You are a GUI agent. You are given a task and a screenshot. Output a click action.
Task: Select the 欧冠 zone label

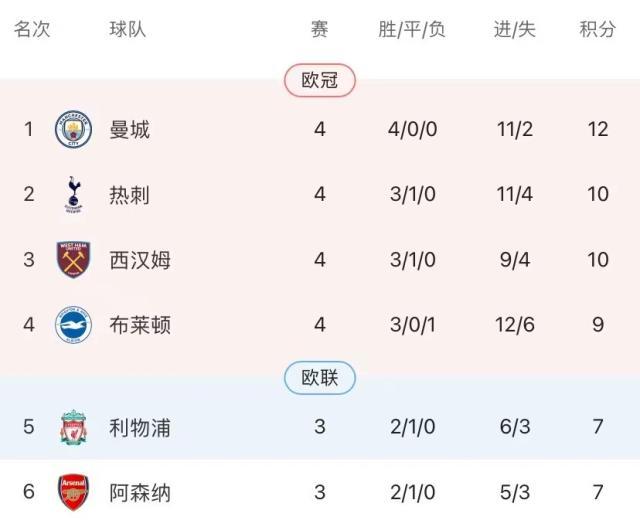pos(320,80)
